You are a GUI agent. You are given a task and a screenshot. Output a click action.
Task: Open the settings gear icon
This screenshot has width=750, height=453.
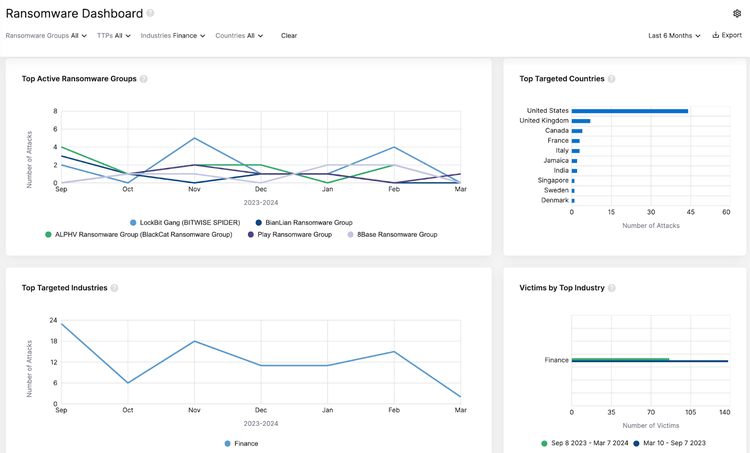click(737, 14)
